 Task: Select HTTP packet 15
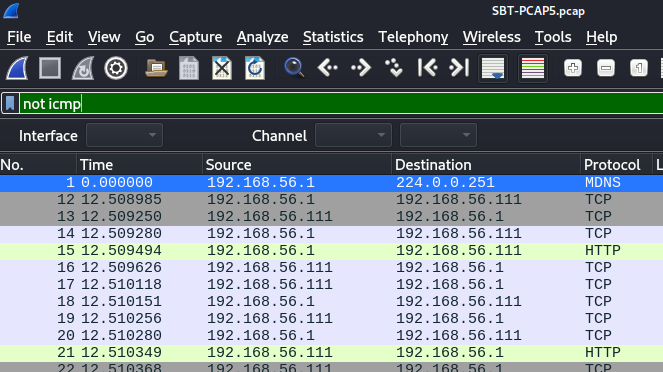click(332, 251)
